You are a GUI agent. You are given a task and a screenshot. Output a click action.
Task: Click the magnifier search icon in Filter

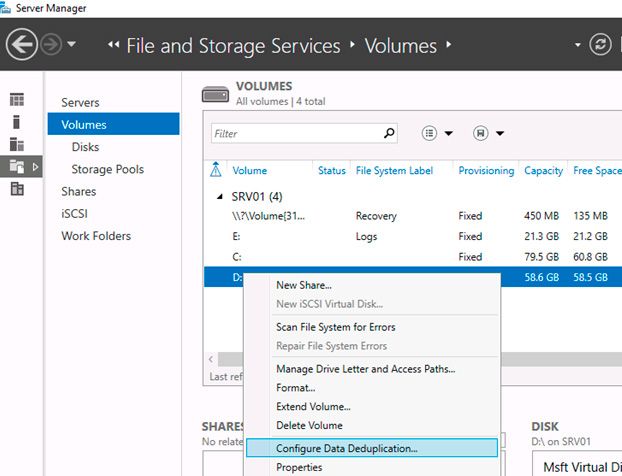pos(389,133)
